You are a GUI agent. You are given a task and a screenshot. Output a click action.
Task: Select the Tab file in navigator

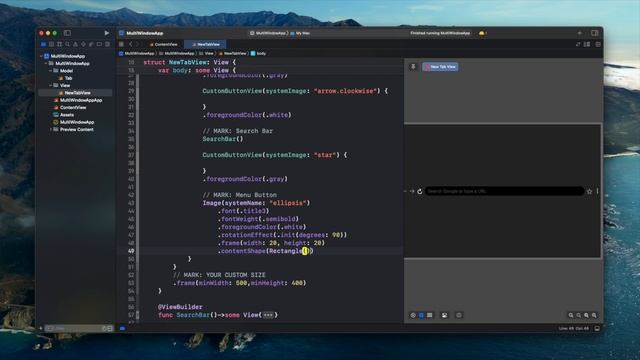(65, 78)
